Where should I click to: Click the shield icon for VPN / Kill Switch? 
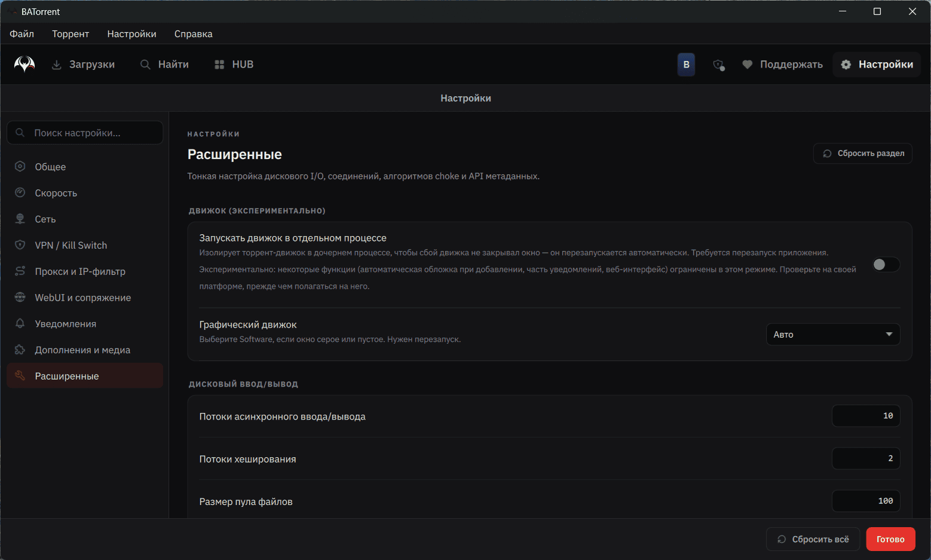20,245
